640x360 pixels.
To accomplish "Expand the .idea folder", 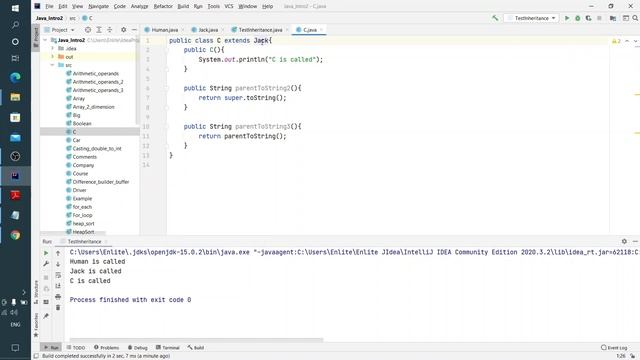I will tap(52, 48).
